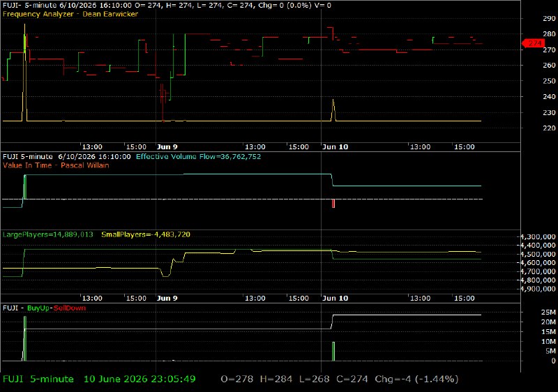Click the '10 June 2026 23:05:49' timestamp

point(139,379)
